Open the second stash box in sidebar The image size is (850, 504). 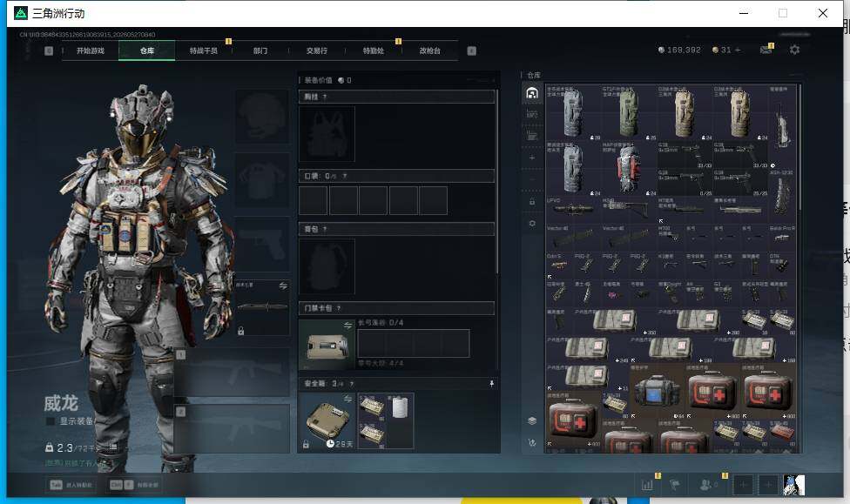(532, 114)
